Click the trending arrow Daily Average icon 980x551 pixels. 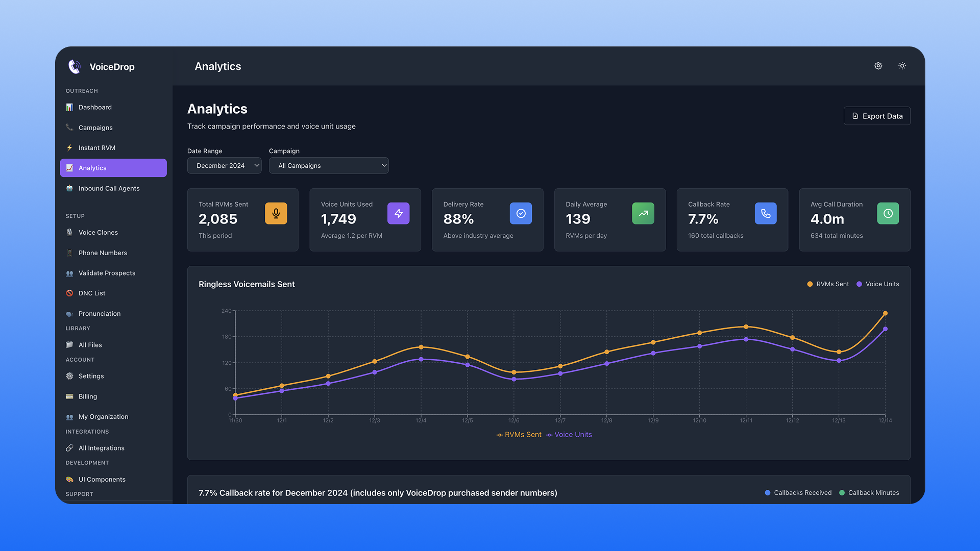tap(643, 213)
